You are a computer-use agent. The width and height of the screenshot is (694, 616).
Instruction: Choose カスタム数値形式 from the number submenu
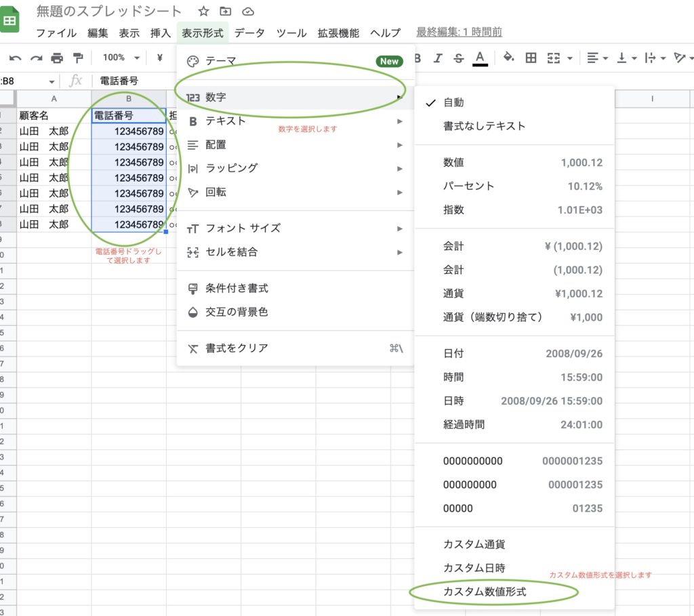pyautogui.click(x=485, y=592)
